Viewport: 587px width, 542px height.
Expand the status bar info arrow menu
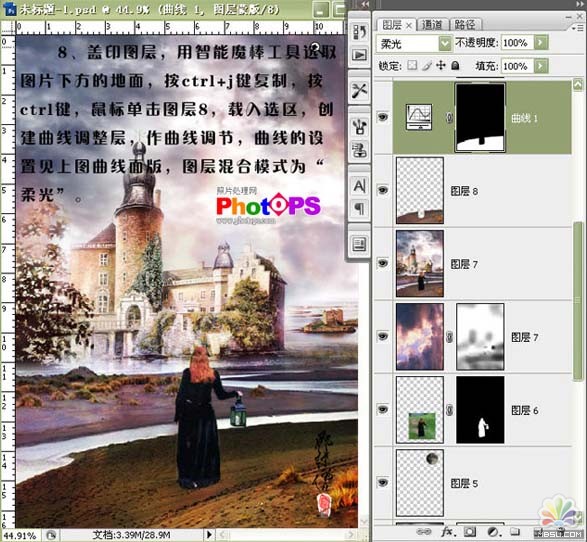click(209, 535)
